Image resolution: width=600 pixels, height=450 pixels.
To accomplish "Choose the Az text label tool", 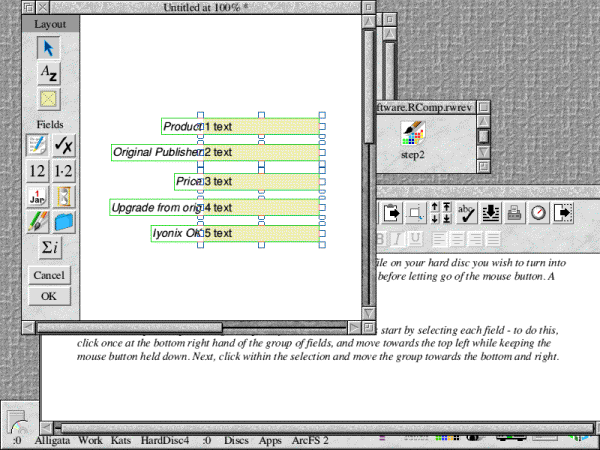I will tap(48, 72).
